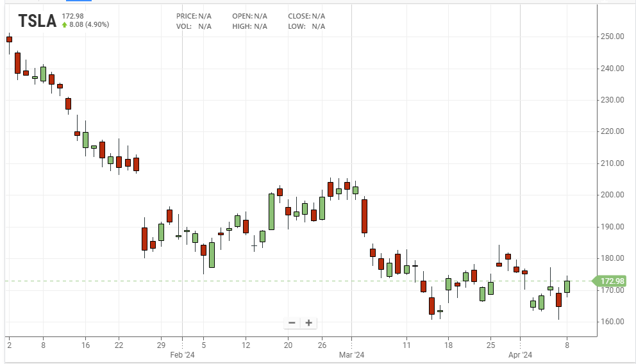Click the 200.00 price axis label
The width and height of the screenshot is (636, 364).
coord(612,195)
